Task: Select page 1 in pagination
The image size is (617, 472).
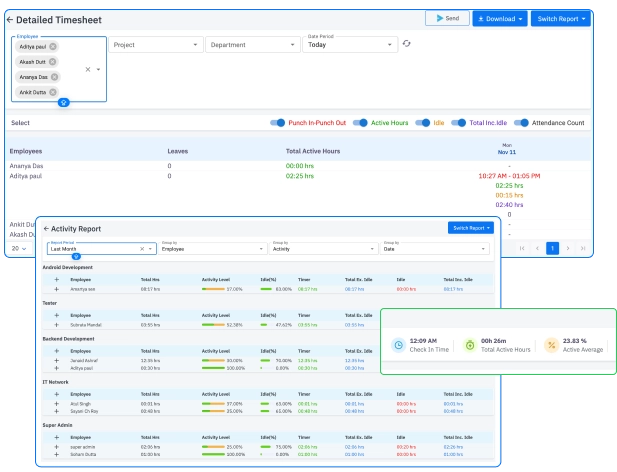Action: pyautogui.click(x=551, y=248)
